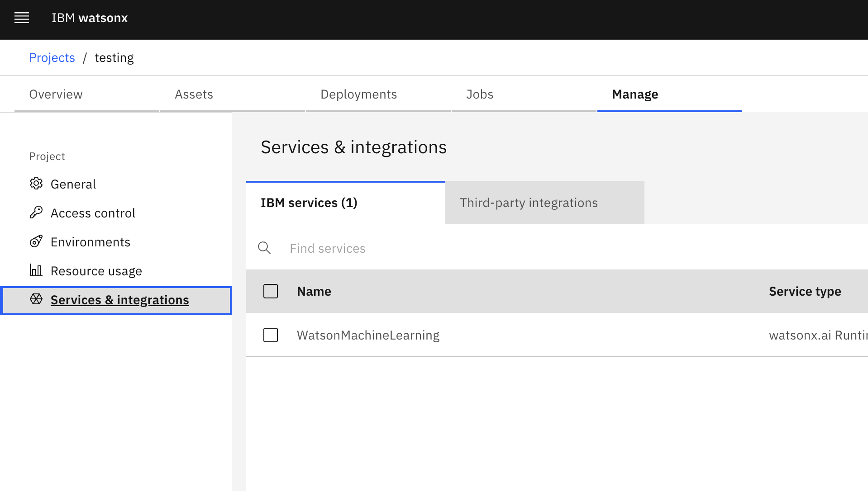Click the Environments rocket icon

click(x=36, y=241)
